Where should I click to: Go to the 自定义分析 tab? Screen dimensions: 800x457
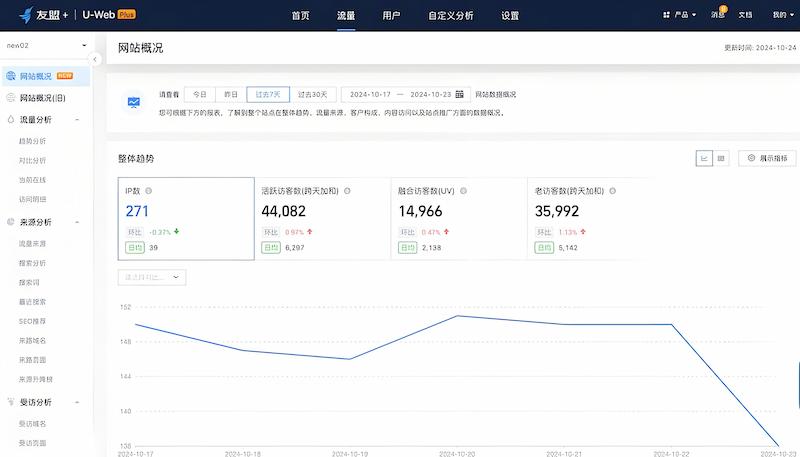point(451,15)
